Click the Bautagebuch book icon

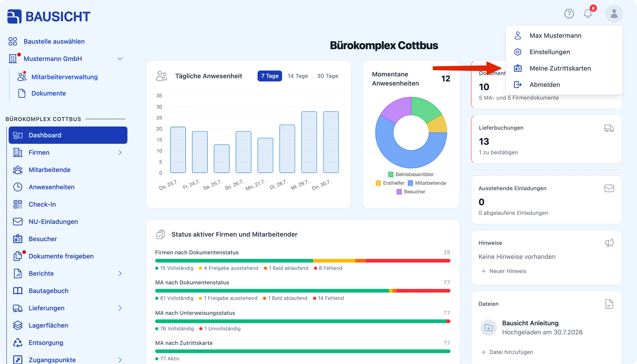[18, 291]
